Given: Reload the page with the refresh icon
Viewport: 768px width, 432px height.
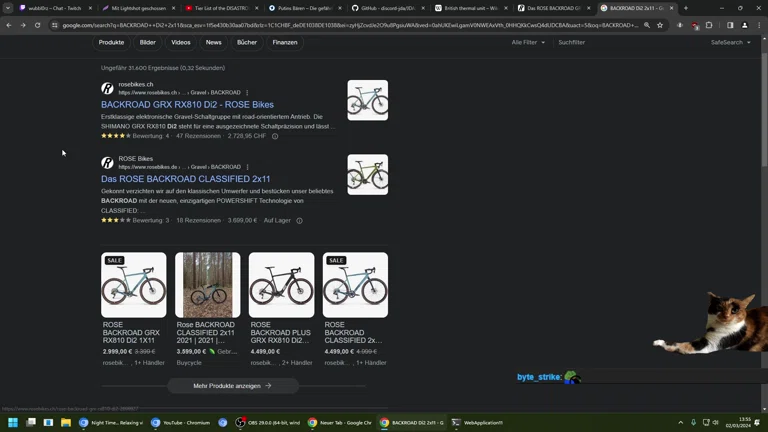Looking at the screenshot, I should pyautogui.click(x=37, y=25).
